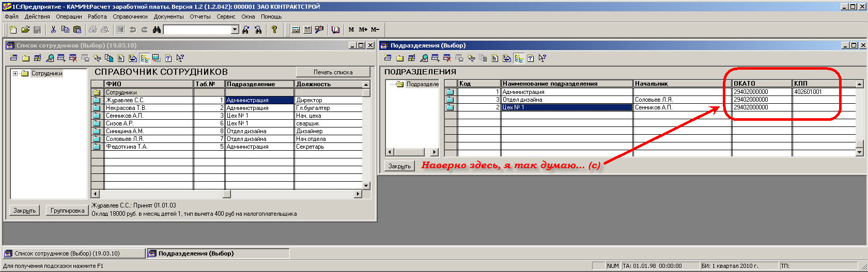Toggle hierarchical list view in Подразделения toolbar

(x=518, y=58)
